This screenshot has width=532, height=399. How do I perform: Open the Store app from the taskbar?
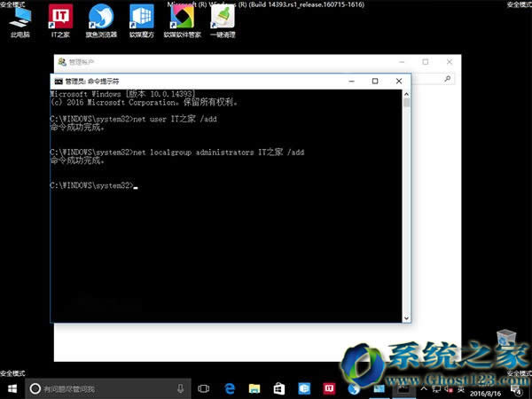tap(279, 388)
